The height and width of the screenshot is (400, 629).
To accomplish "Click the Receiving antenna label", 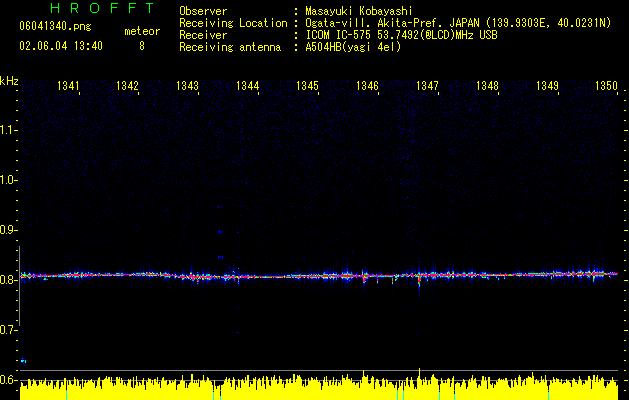I will pyautogui.click(x=230, y=47).
